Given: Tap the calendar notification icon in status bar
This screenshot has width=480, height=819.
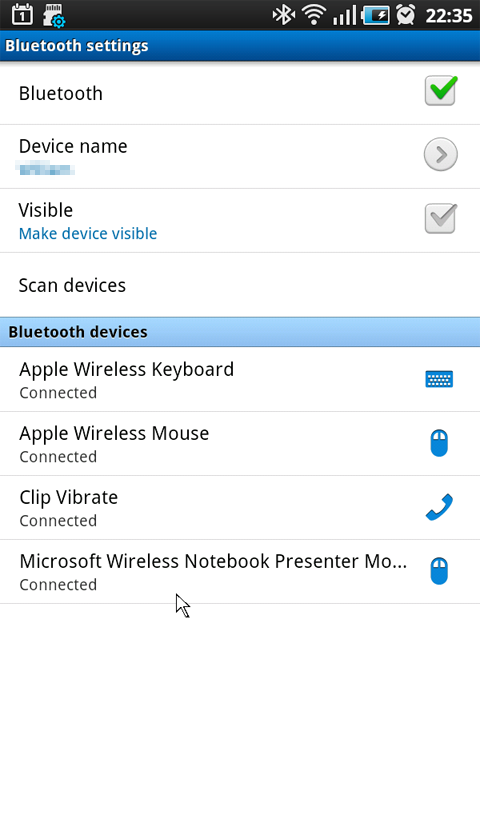Looking at the screenshot, I should pyautogui.click(x=22, y=15).
